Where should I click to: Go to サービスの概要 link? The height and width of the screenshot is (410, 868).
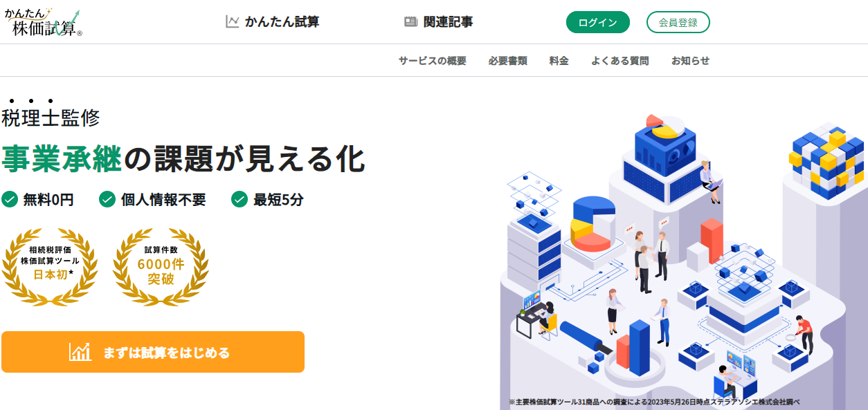coord(433,61)
